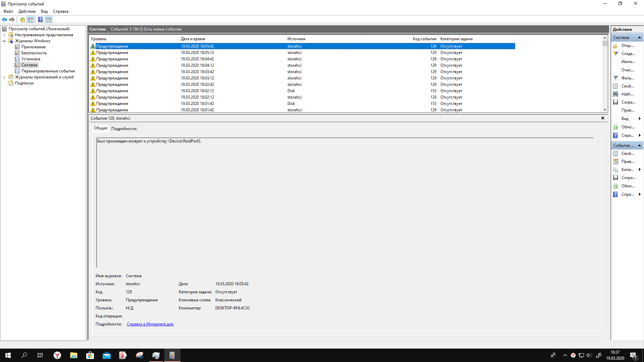Collapse the Система section in Actions pane

639,38
